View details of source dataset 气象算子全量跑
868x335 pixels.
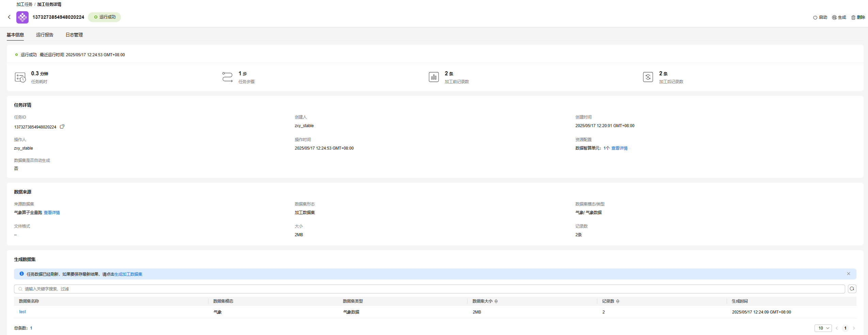click(x=52, y=213)
